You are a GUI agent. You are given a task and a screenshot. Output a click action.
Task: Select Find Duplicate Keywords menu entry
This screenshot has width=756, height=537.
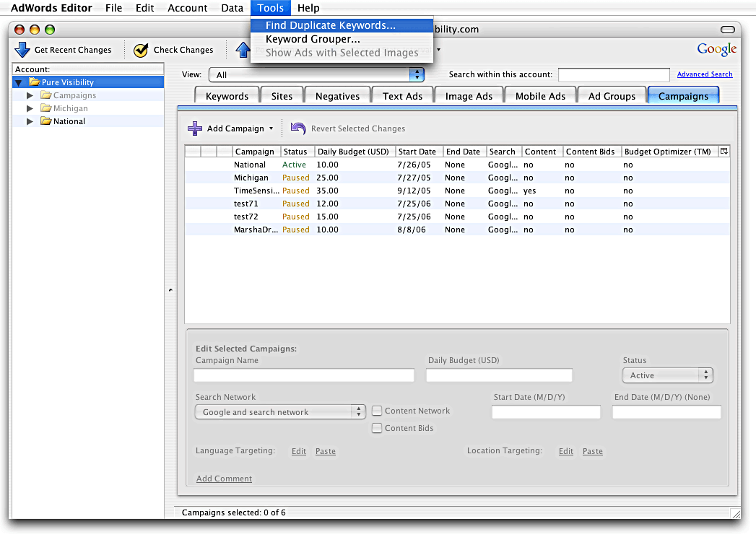click(x=331, y=25)
